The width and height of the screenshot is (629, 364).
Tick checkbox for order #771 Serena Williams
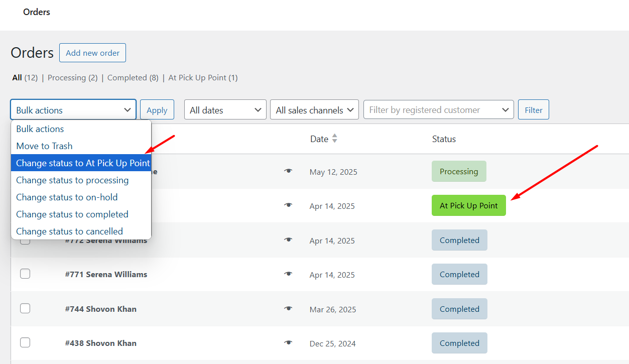25,274
